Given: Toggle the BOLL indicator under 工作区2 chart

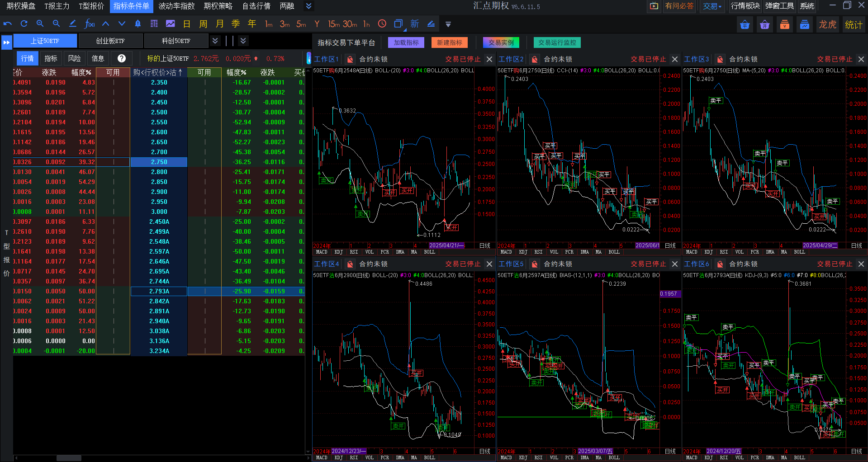Looking at the screenshot, I should point(614,252).
